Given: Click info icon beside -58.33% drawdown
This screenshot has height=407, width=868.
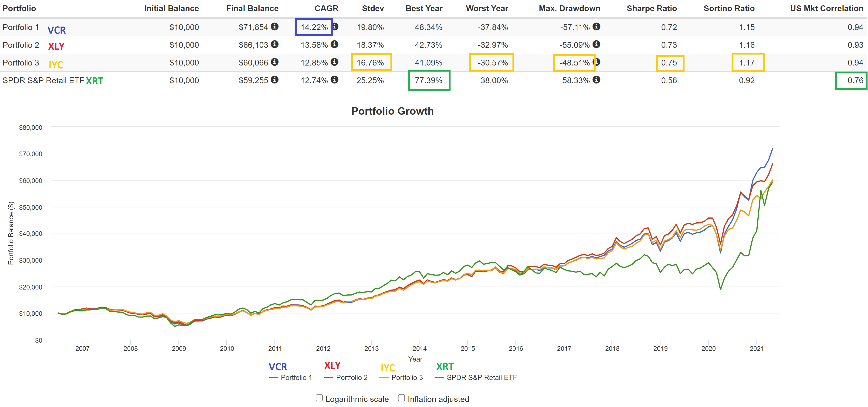Looking at the screenshot, I should tap(597, 80).
